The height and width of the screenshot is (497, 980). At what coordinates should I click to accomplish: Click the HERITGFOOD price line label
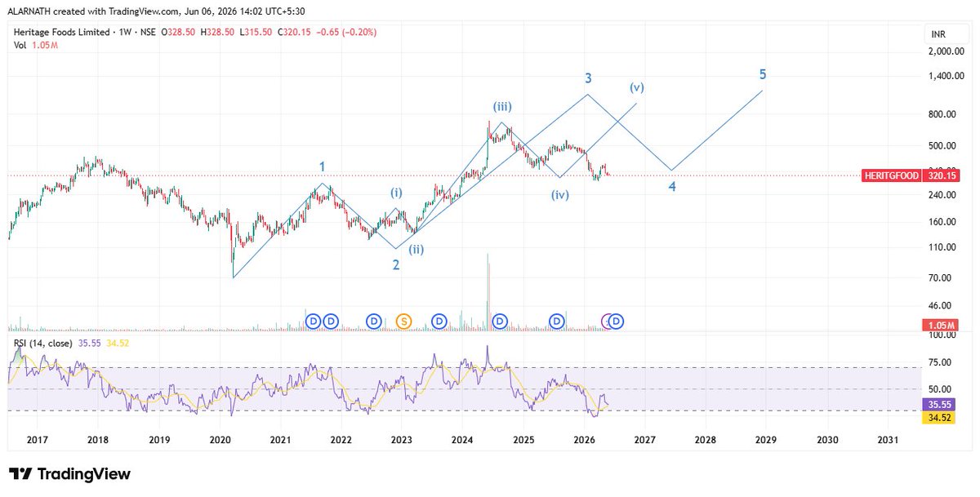coord(891,175)
